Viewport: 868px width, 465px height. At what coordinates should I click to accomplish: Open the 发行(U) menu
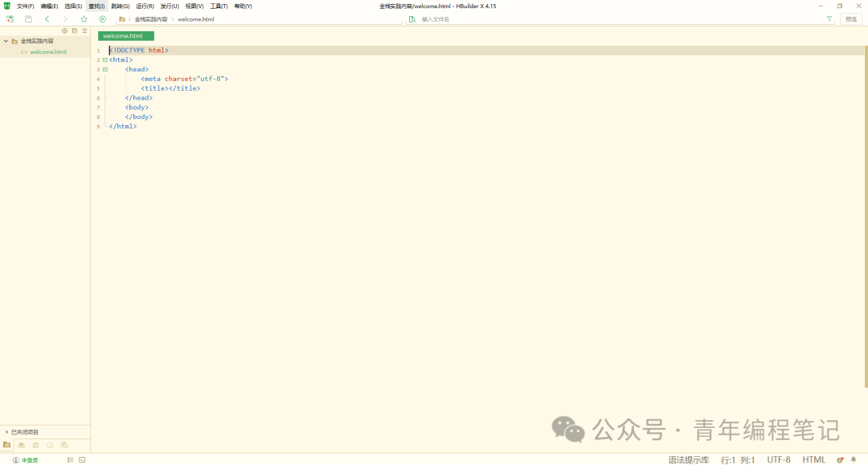point(170,6)
